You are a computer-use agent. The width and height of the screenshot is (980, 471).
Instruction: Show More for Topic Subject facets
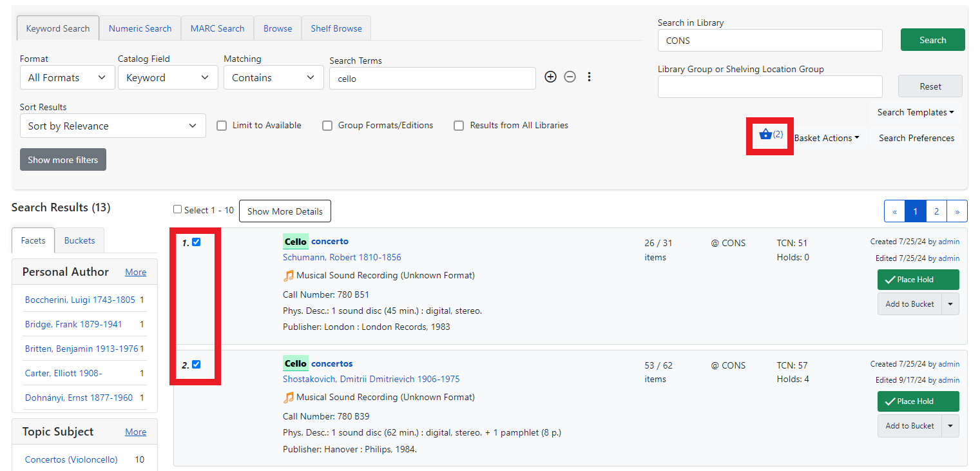tap(135, 432)
